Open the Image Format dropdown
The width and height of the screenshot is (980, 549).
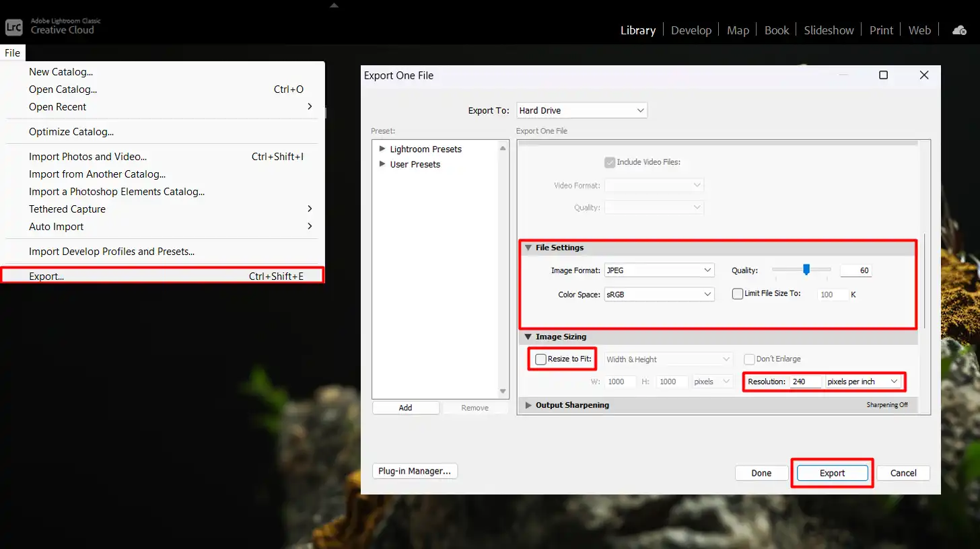(659, 270)
